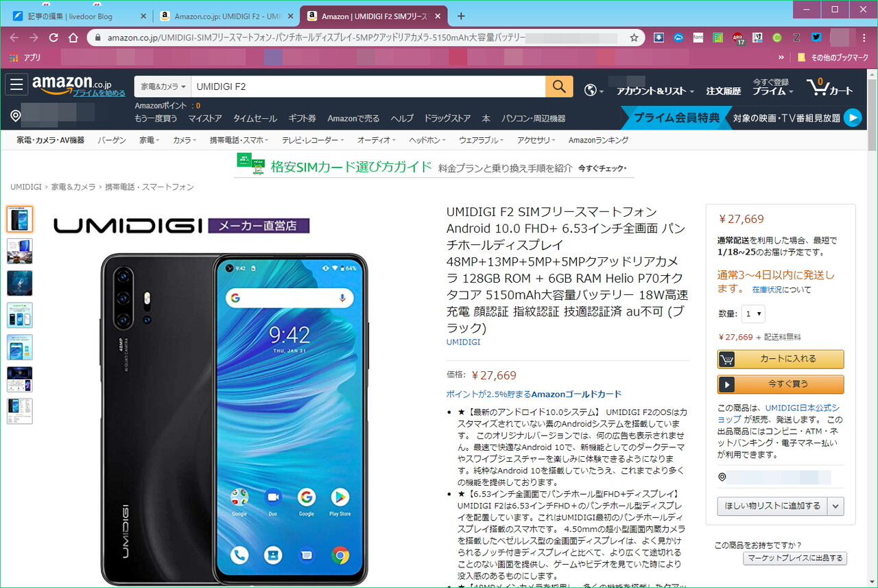This screenshot has width=878, height=588.
Task: Click マーケットプレイスに出品する button
Action: point(795,558)
